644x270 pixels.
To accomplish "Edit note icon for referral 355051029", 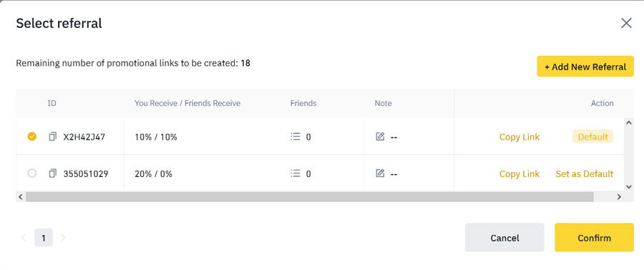I will [x=381, y=174].
